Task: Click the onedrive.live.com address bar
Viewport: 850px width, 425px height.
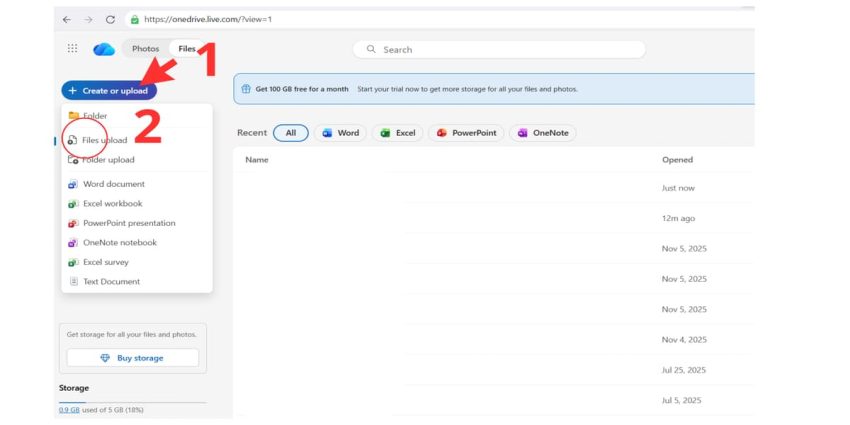Action: [439, 20]
